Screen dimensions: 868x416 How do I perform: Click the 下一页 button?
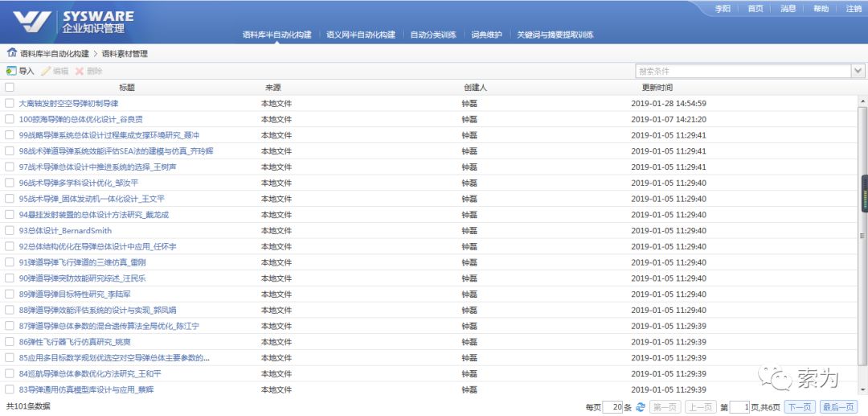pos(800,407)
